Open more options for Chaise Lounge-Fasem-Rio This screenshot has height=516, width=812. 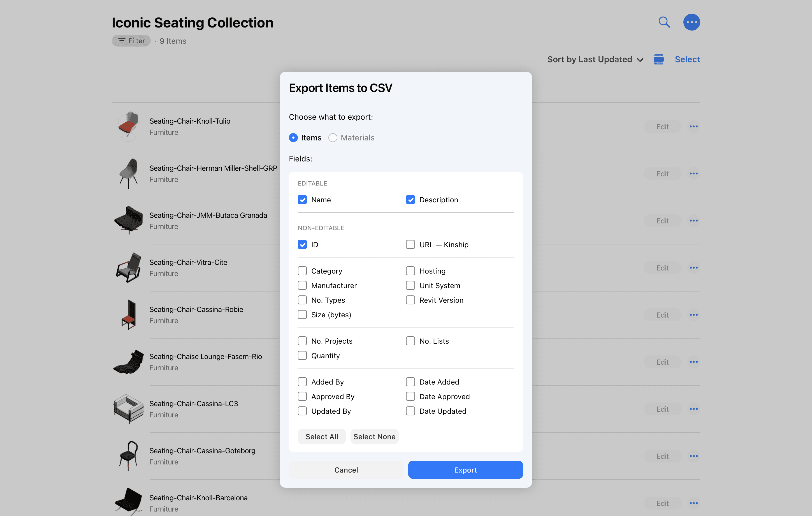694,362
